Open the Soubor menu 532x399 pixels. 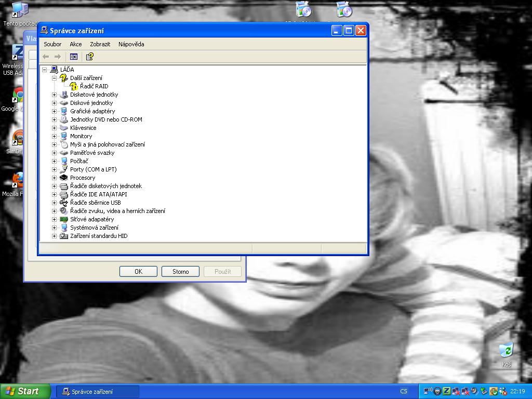tap(52, 44)
